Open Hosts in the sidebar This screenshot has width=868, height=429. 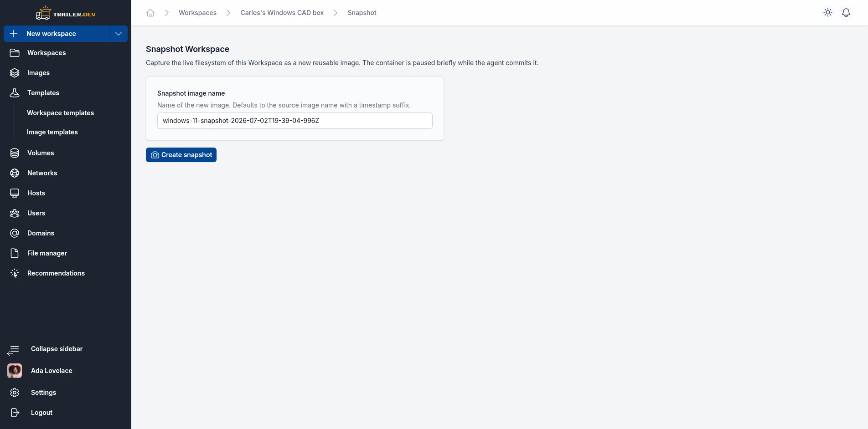tap(36, 193)
